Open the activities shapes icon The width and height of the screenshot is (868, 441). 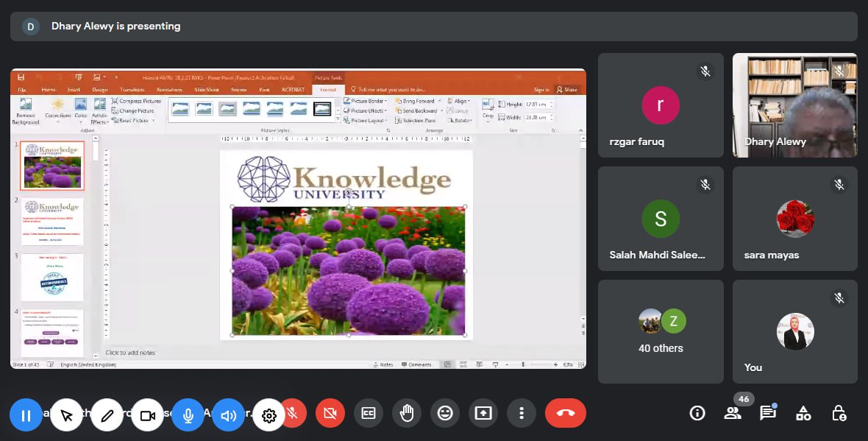(x=803, y=413)
